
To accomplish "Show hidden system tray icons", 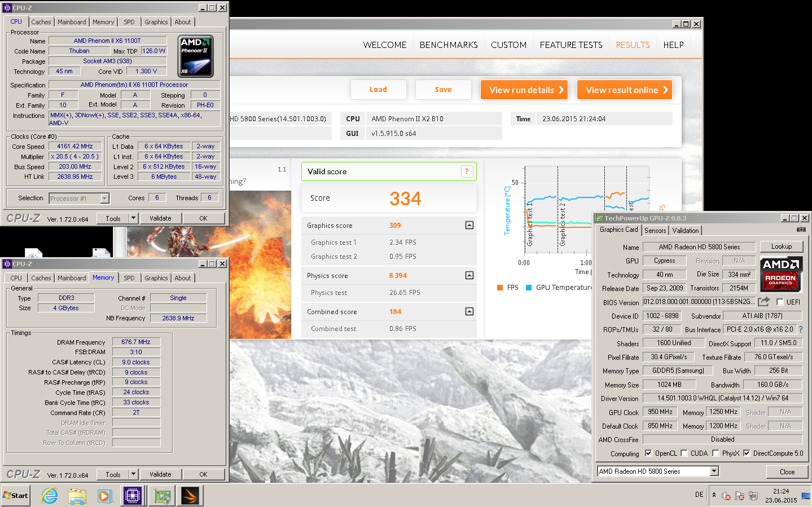I will (x=714, y=495).
